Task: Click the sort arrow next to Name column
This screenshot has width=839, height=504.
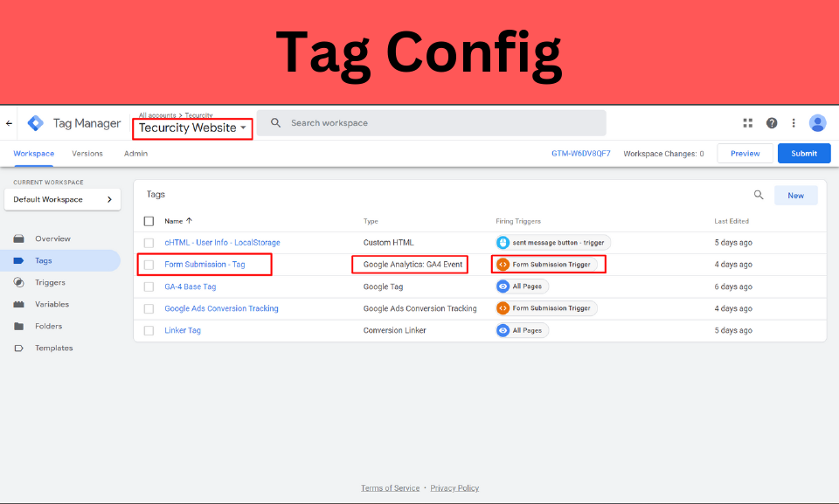Action: pos(189,220)
